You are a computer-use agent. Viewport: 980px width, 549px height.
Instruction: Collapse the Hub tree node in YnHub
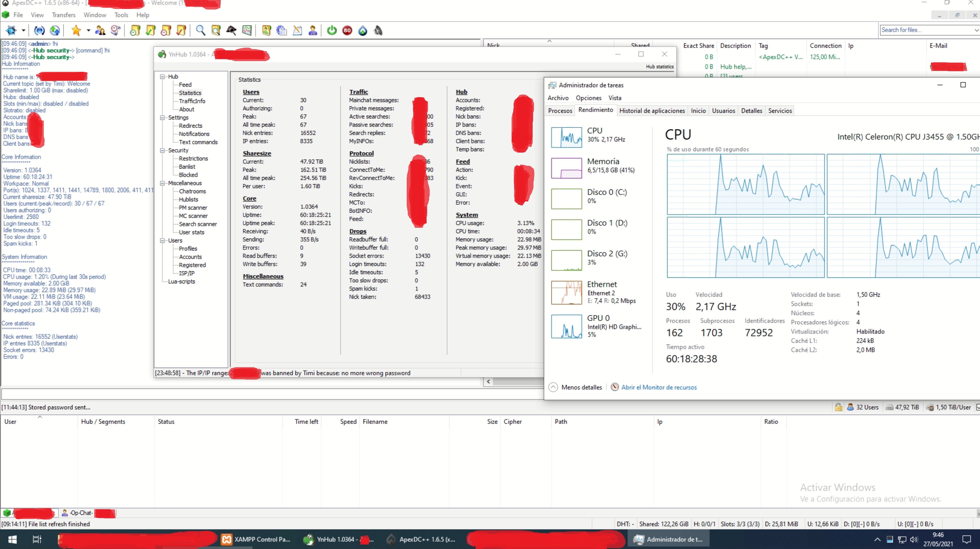pyautogui.click(x=162, y=77)
